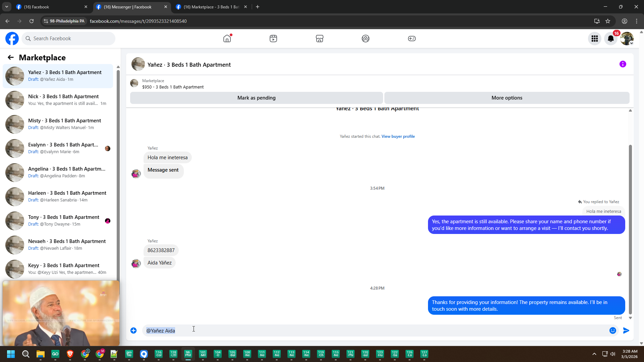Show hidden system tray icons

click(x=594, y=354)
